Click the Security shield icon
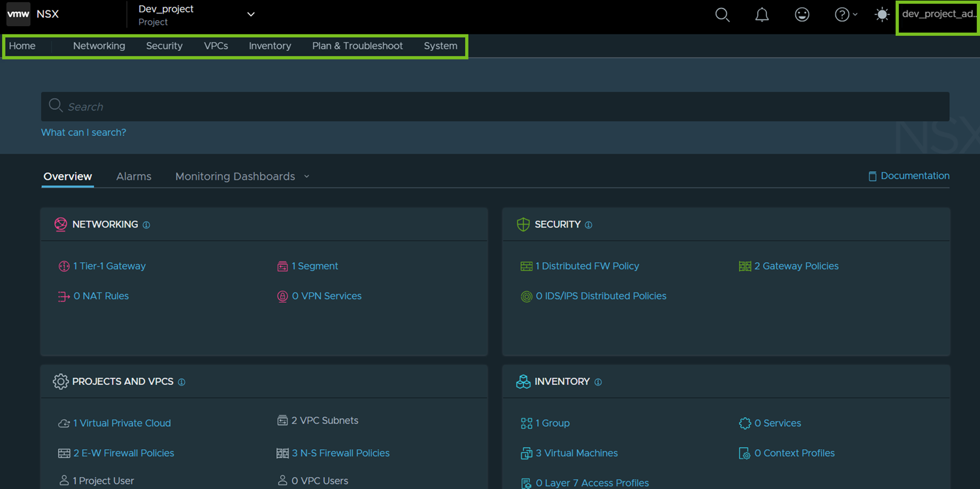Screen dimensions: 980x489 (x=523, y=224)
